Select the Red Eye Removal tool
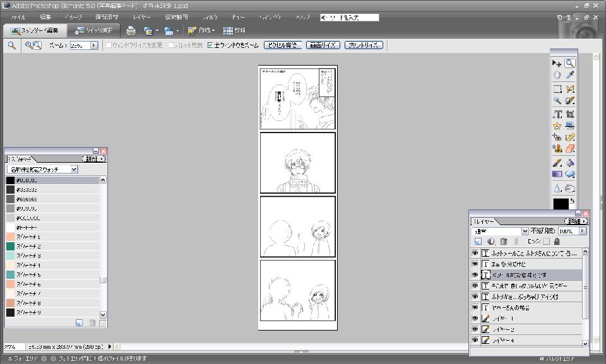The width and height of the screenshot is (606, 364). point(557,137)
